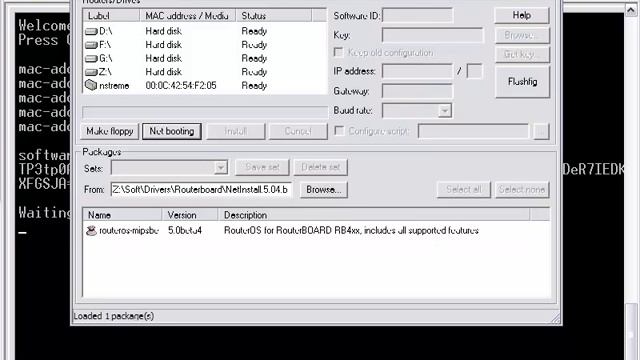Click the Key input field
Viewport: 640px width, 360px height.
coord(433,35)
